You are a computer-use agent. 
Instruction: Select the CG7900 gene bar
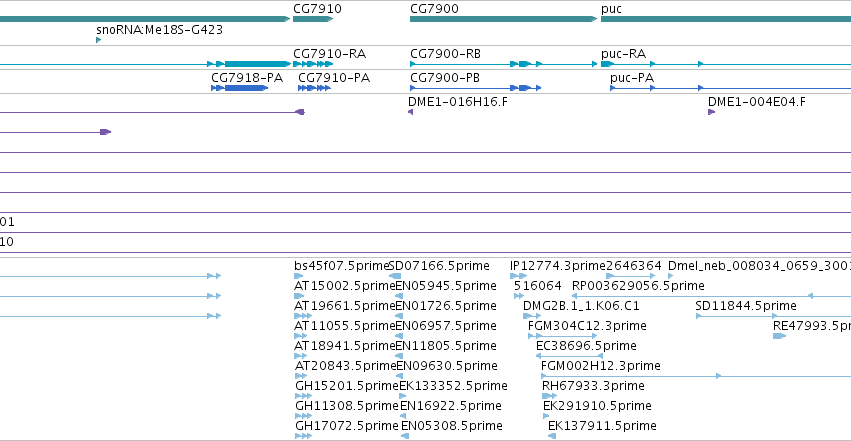coord(503,19)
